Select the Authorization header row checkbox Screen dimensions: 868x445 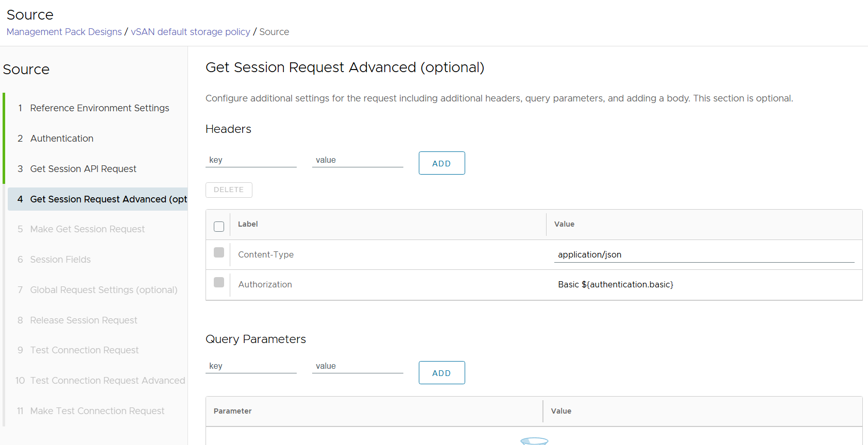coord(219,282)
